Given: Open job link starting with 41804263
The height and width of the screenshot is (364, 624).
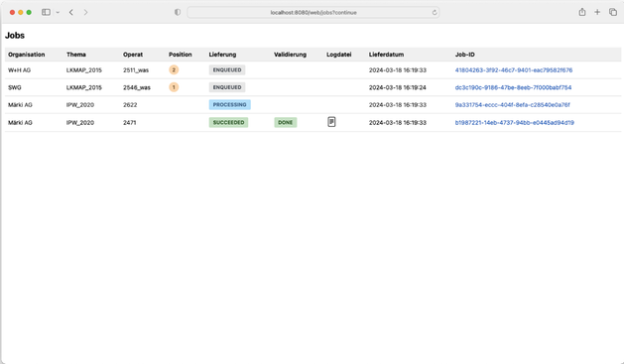Looking at the screenshot, I should point(513,70).
